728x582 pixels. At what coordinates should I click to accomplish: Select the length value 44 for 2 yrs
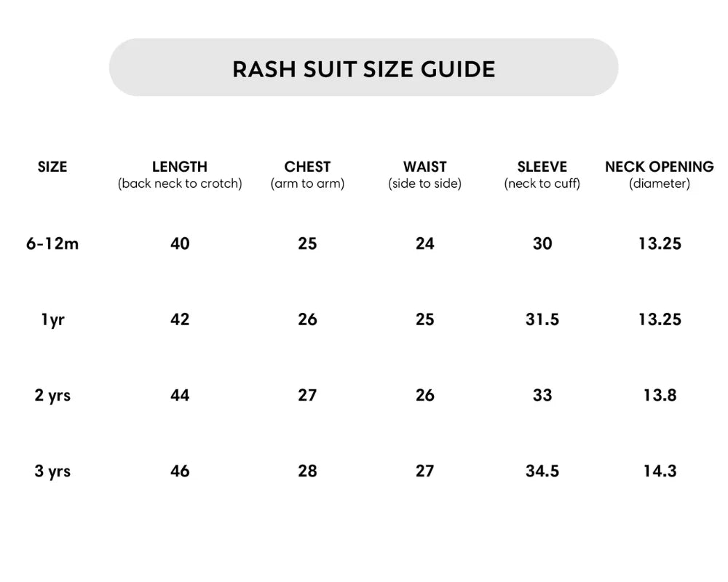pos(180,395)
